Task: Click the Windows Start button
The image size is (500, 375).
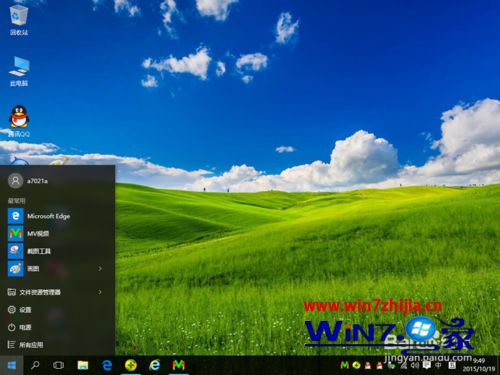Action: tap(12, 365)
